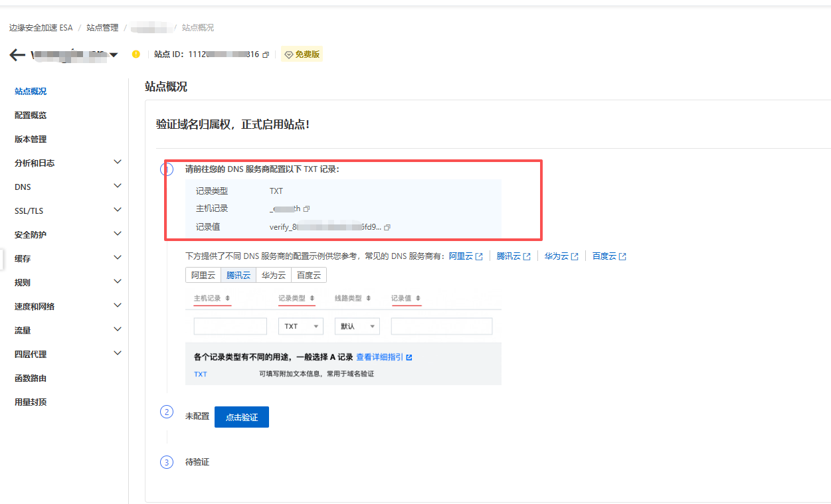Click the 免费版 plan badge
The height and width of the screenshot is (504, 831).
302,54
